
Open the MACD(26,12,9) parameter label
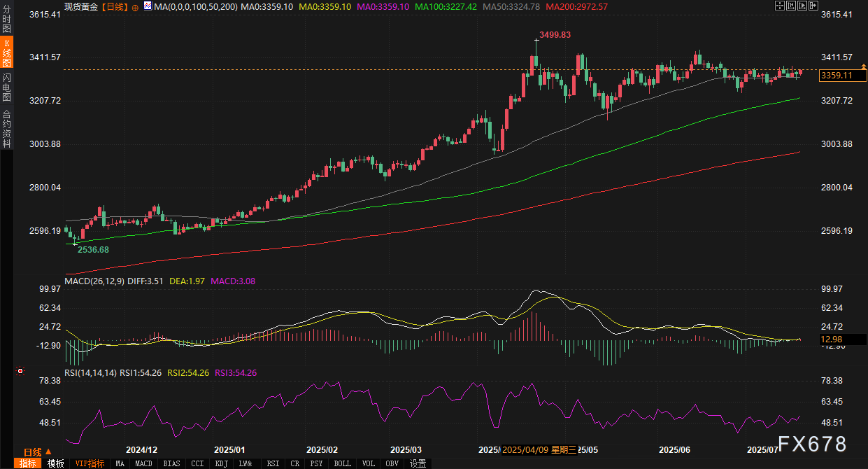click(x=93, y=281)
